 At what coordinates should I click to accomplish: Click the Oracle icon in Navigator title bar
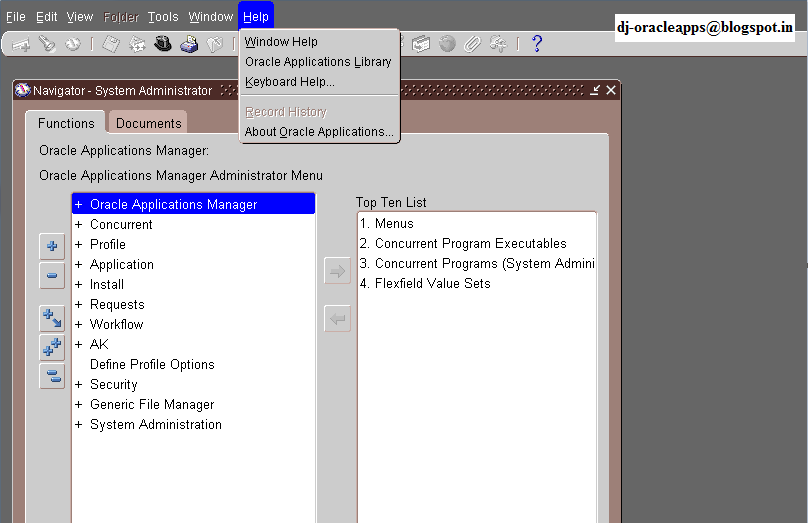click(x=23, y=90)
